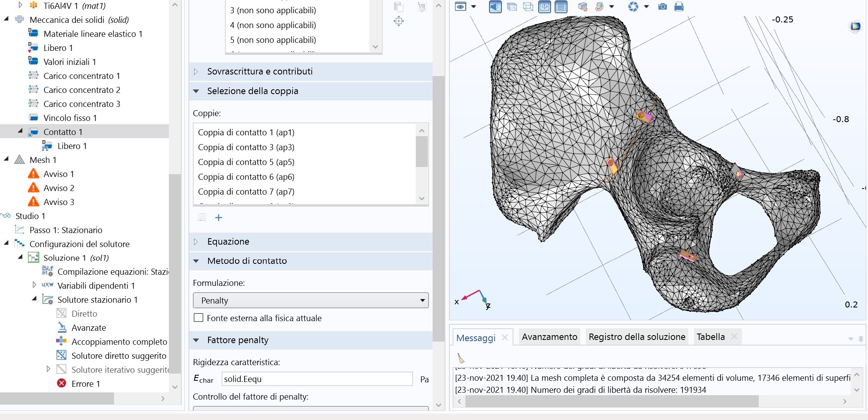868x420 pixels.
Task: Select 'Vincolo fisso 1' node in tree
Action: click(70, 118)
